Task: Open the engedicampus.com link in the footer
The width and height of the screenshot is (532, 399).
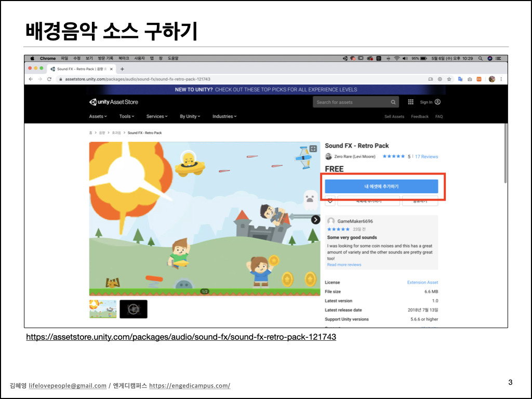Action: point(190,386)
